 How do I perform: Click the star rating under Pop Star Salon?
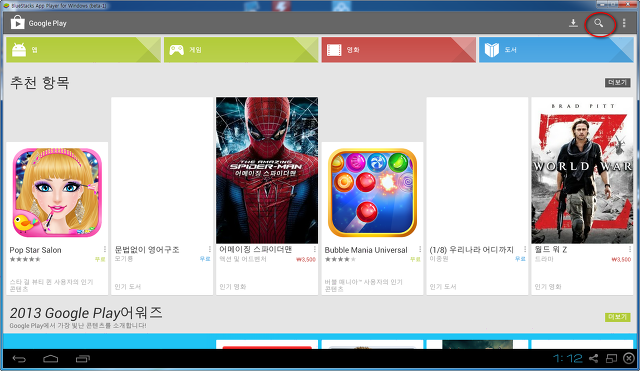[25, 259]
